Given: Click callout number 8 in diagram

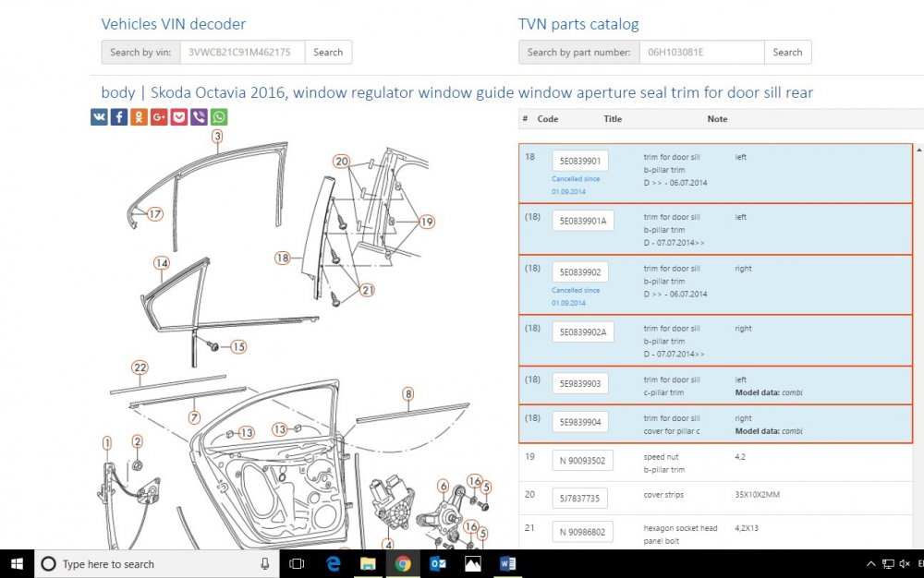Looking at the screenshot, I should click(x=407, y=393).
